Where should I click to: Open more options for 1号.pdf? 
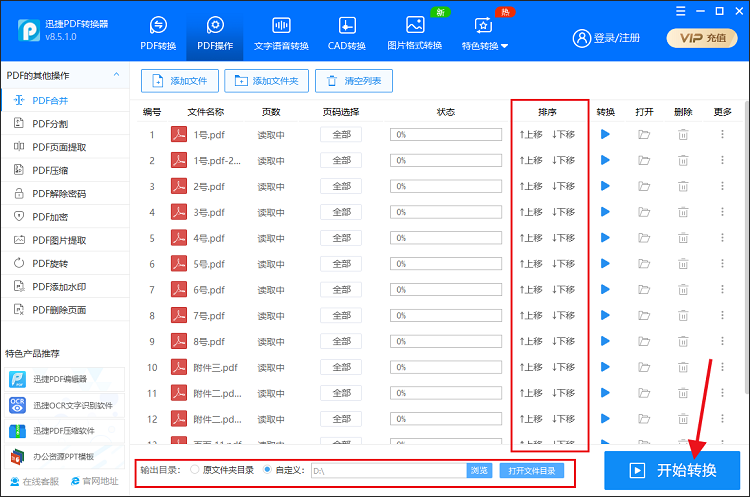point(722,134)
